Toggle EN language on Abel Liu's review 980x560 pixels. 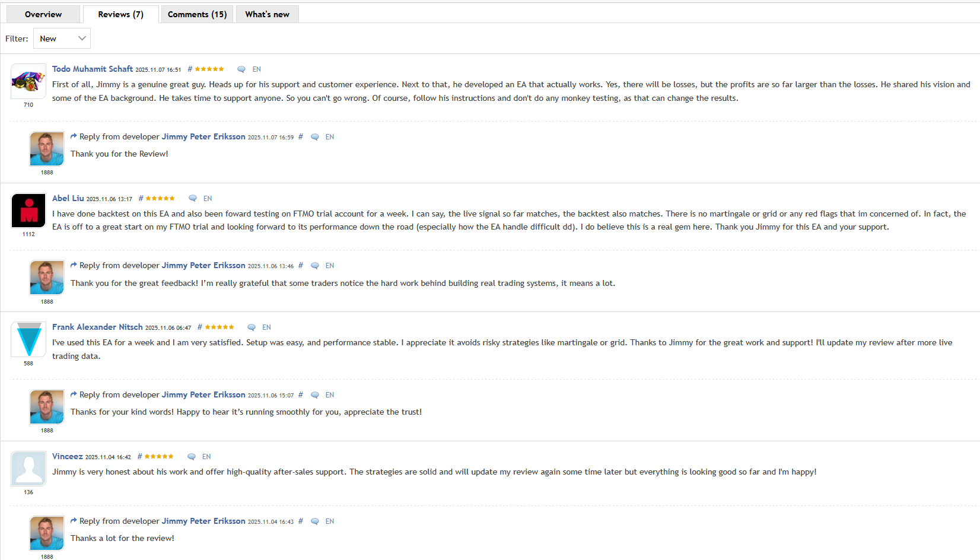pyautogui.click(x=208, y=198)
